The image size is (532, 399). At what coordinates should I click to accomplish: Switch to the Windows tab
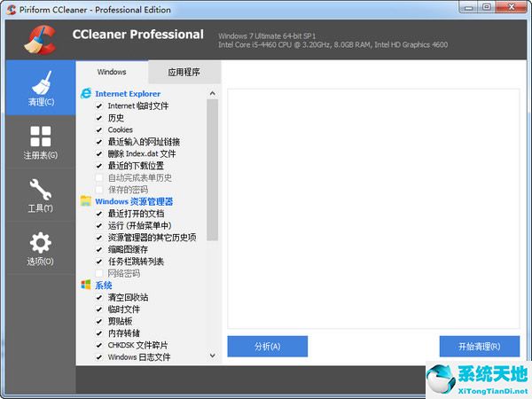tap(112, 72)
